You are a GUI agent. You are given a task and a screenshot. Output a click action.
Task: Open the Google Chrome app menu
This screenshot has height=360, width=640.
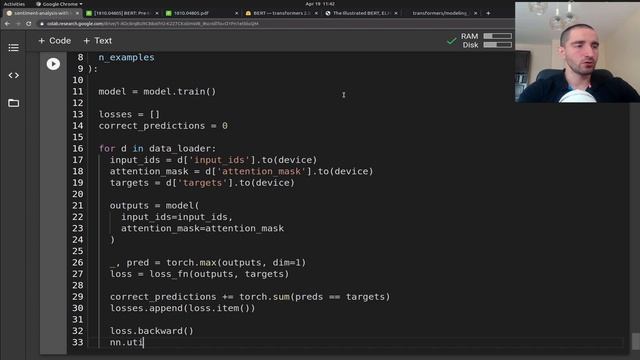click(59, 4)
